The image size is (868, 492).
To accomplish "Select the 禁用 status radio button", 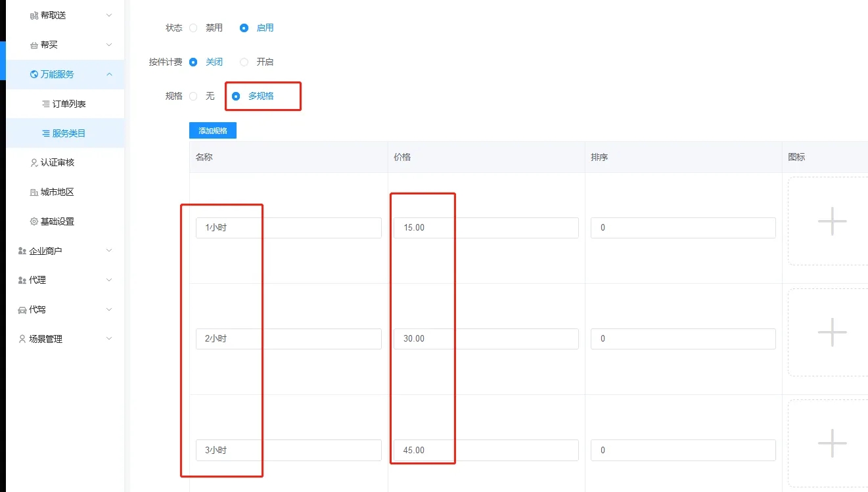I will click(193, 28).
